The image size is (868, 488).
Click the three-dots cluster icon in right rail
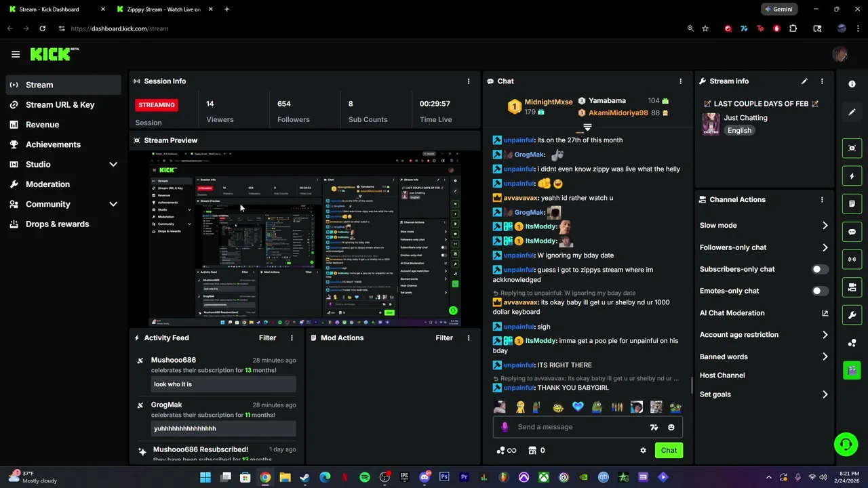point(852,343)
